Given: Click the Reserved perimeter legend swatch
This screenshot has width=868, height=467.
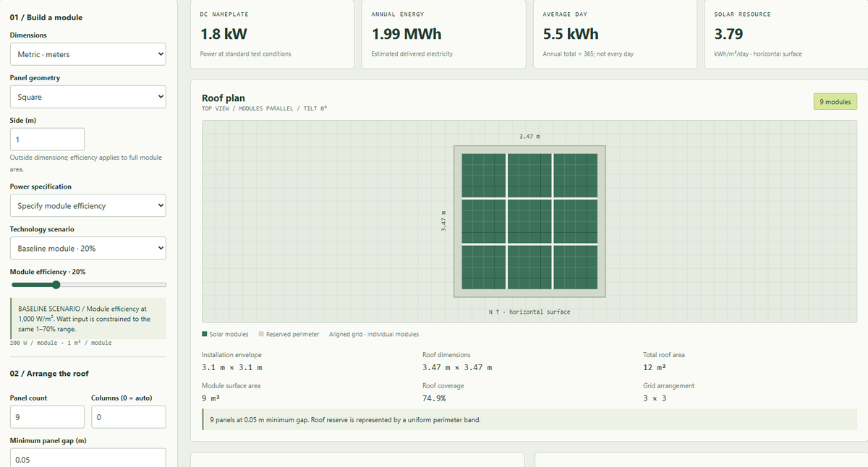Looking at the screenshot, I should tap(261, 334).
